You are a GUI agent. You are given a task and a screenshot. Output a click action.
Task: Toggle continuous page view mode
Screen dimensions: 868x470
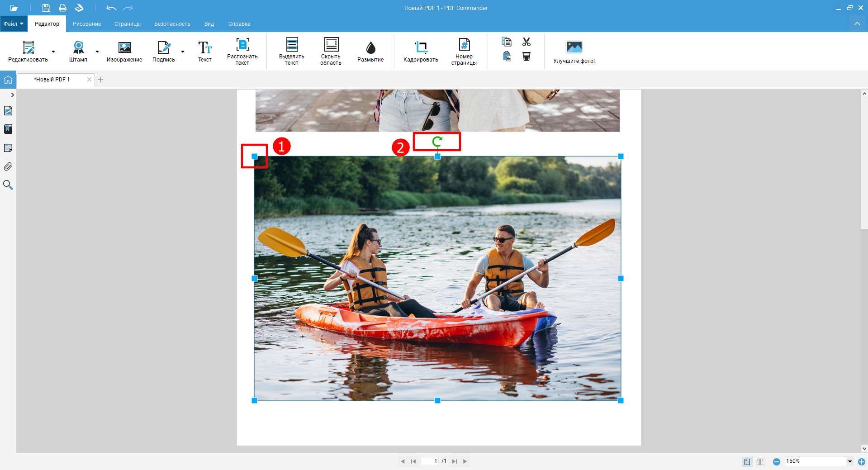coord(760,461)
